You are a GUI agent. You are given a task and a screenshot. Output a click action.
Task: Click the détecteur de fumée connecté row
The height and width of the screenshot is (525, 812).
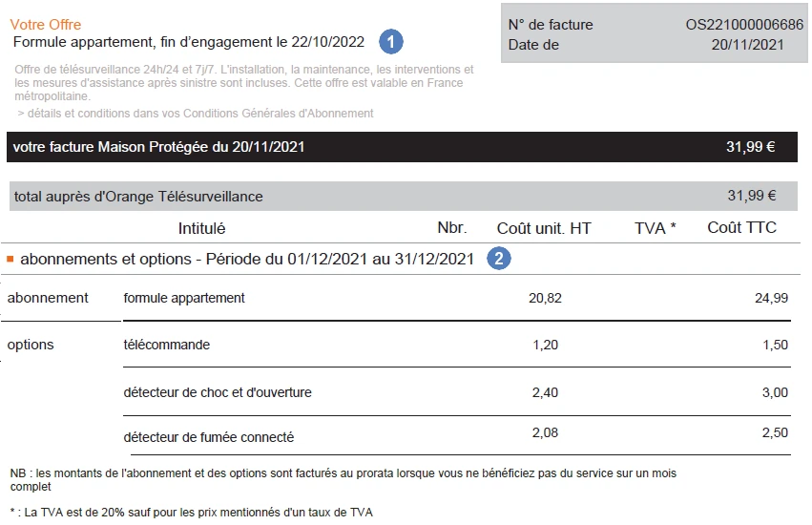pyautogui.click(x=457, y=436)
